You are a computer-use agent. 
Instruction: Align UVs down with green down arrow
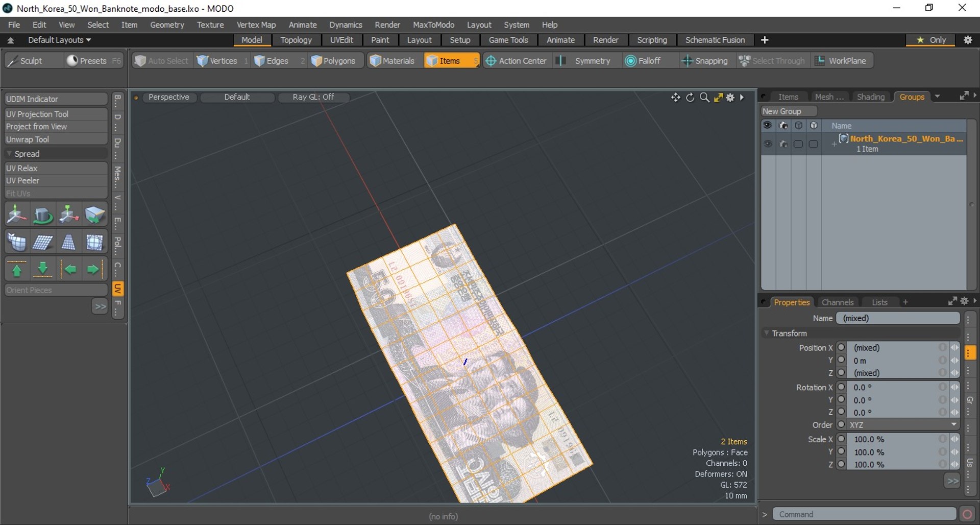tap(42, 269)
